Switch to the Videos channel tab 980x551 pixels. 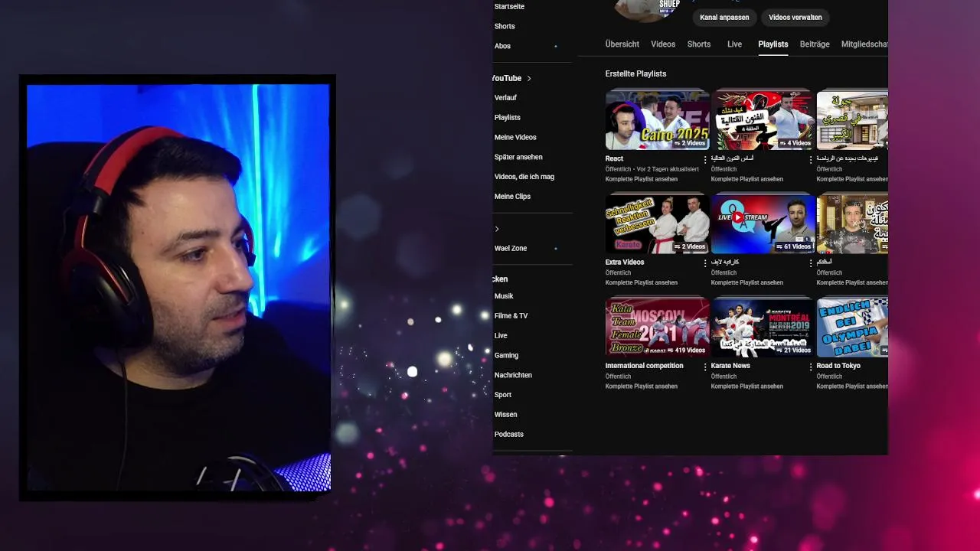tap(663, 44)
